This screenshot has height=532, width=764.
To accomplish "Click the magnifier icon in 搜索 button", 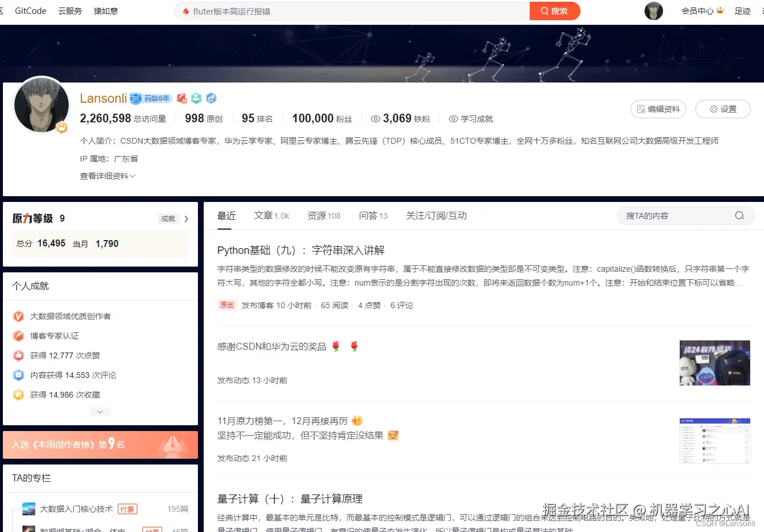I will coord(544,11).
